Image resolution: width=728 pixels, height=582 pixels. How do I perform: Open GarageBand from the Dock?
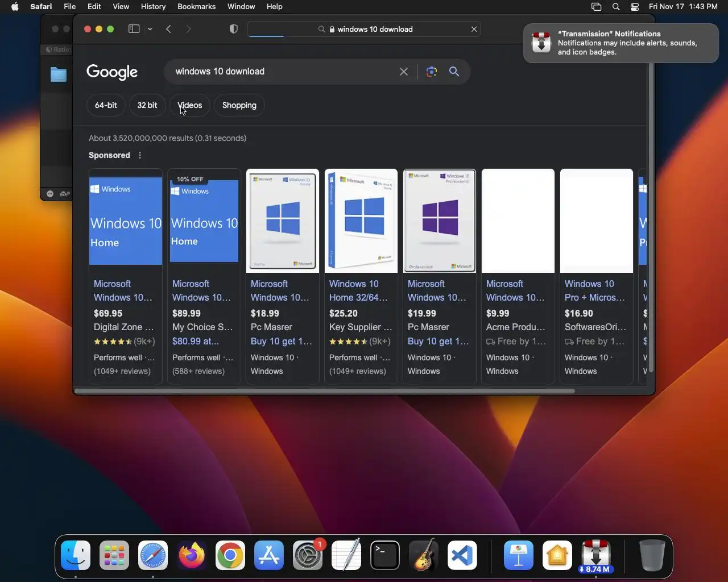coord(424,555)
